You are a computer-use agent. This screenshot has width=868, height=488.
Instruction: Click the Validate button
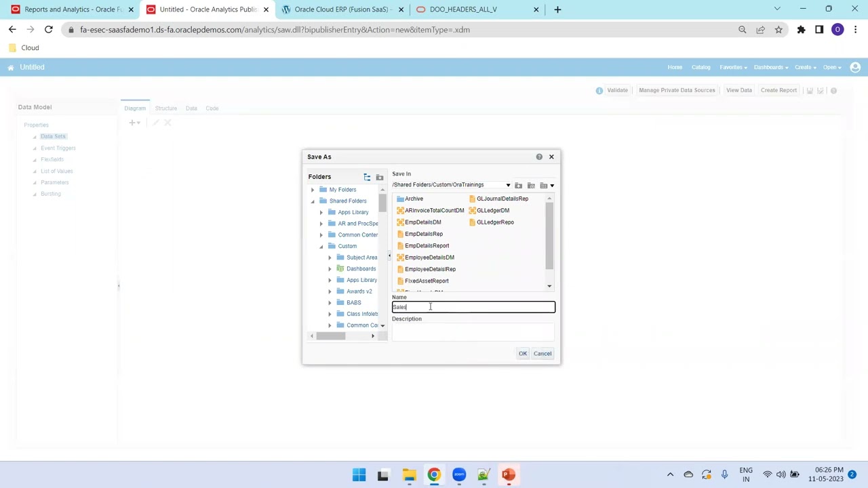(617, 90)
